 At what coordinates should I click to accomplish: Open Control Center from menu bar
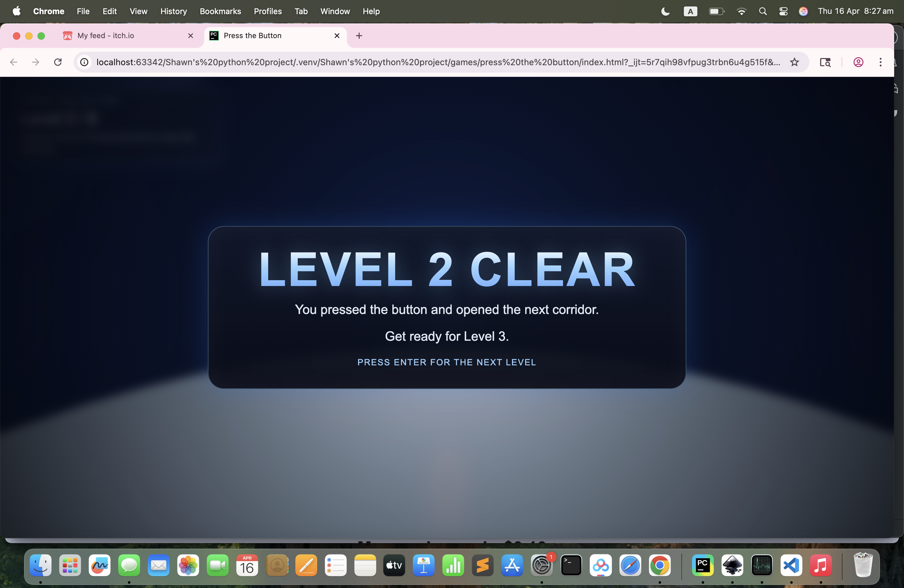point(783,11)
